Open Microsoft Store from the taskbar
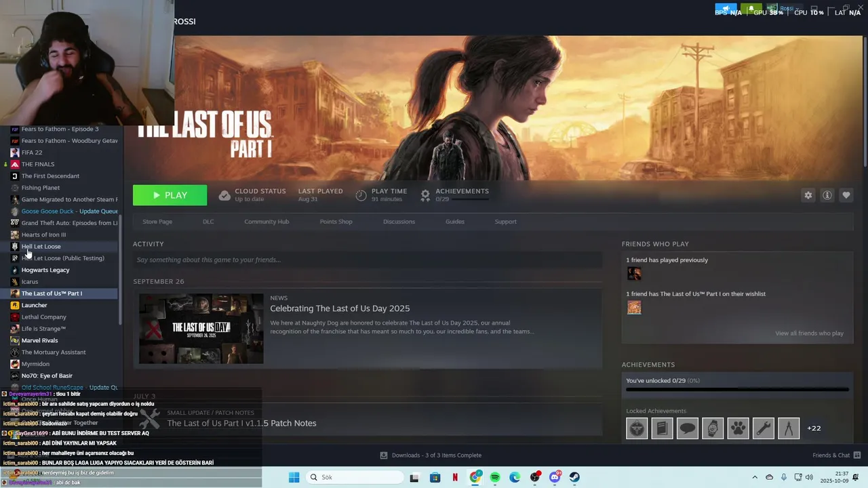This screenshot has height=488, width=868. tap(435, 477)
